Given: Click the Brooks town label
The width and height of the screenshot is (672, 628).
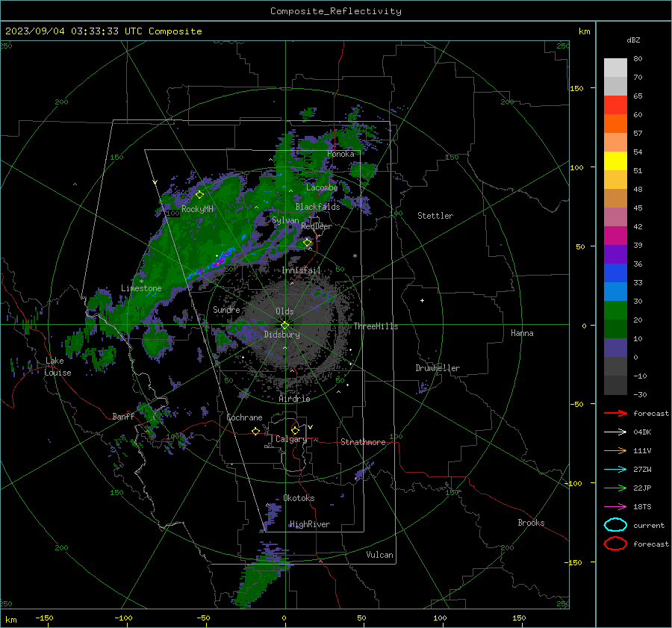Looking at the screenshot, I should coord(531,523).
